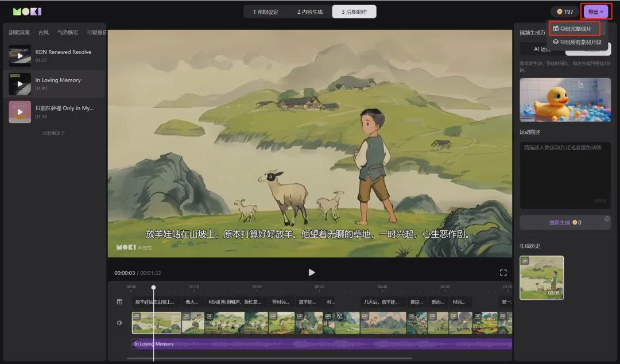
Task: Click the 导出所有素材片段 layers icon
Action: click(556, 40)
